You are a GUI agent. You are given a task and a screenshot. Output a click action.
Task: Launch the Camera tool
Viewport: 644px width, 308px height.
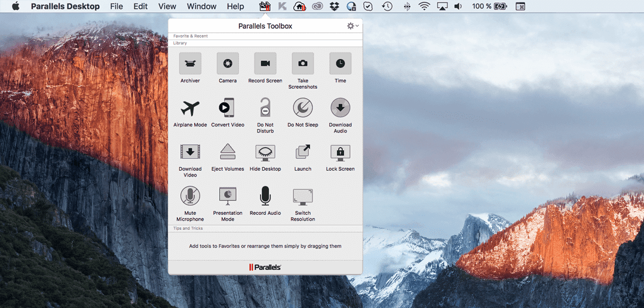coord(228,63)
